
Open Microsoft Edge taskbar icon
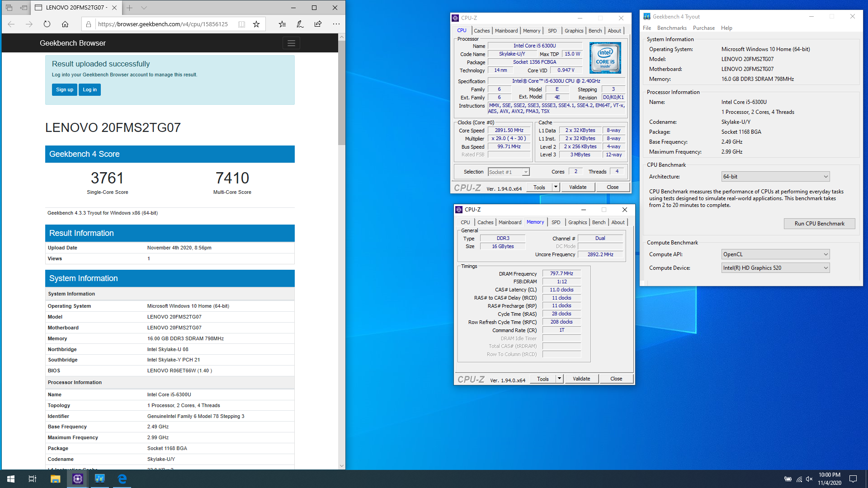(x=122, y=479)
